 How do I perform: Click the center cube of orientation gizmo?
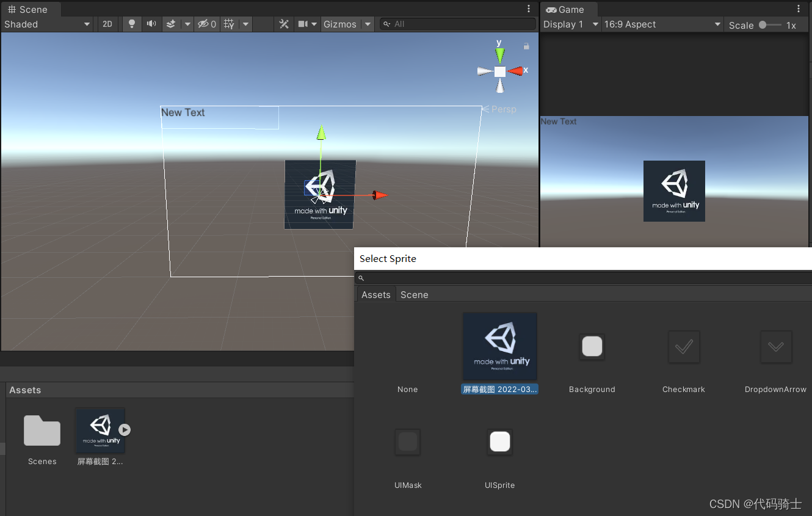500,71
